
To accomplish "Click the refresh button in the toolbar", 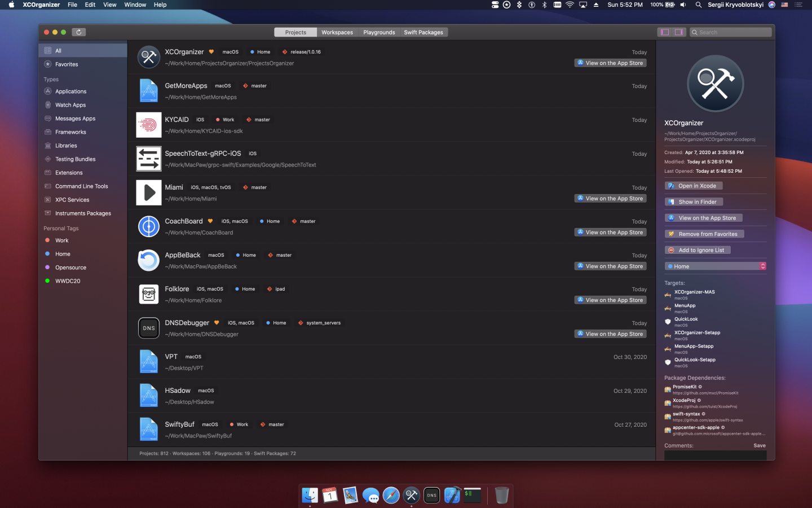I will click(x=79, y=32).
